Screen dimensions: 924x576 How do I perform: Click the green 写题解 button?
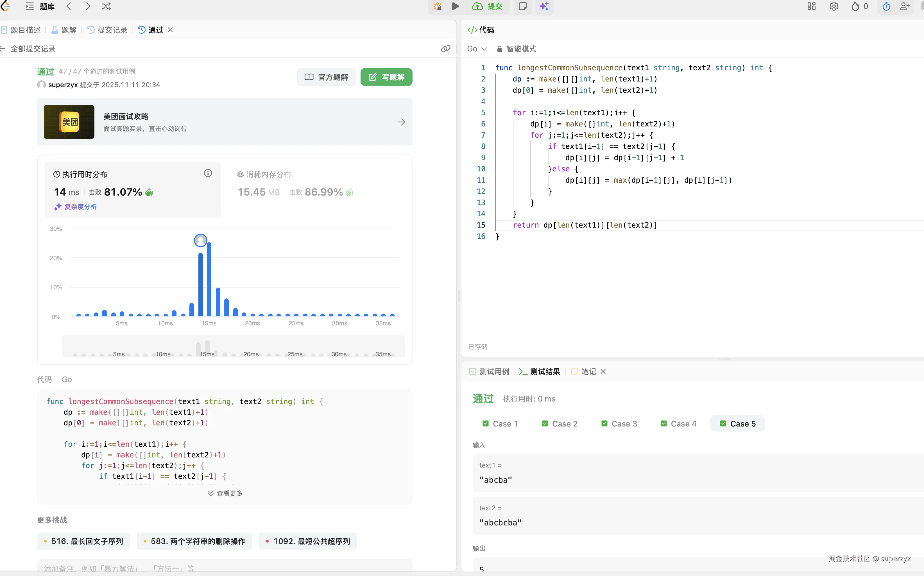click(386, 77)
